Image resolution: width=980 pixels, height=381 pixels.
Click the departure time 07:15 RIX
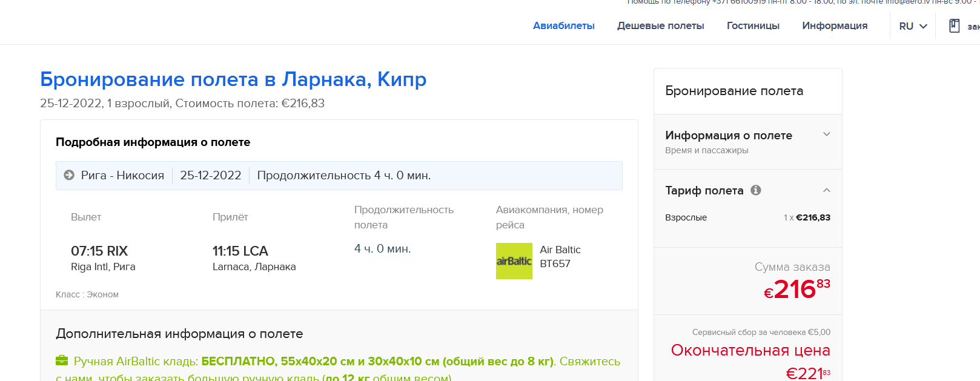tap(99, 251)
